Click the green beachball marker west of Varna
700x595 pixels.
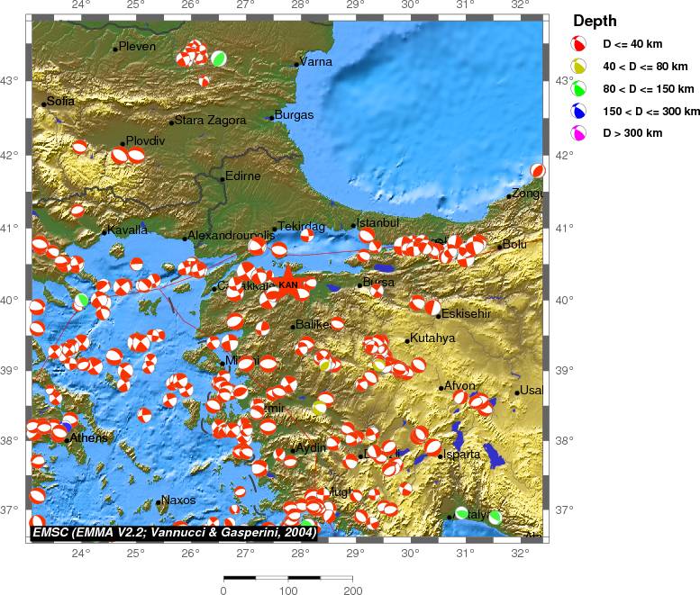pos(218,58)
